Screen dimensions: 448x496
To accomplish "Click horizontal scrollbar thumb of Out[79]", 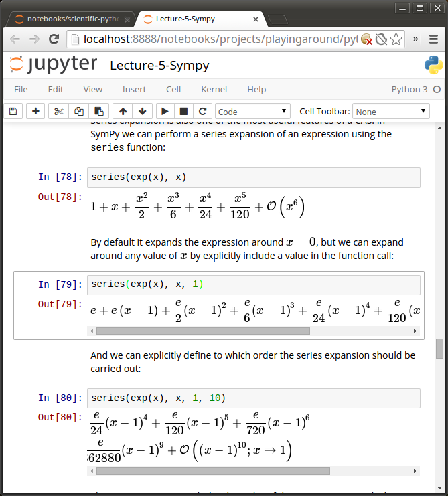I will coord(203,331).
